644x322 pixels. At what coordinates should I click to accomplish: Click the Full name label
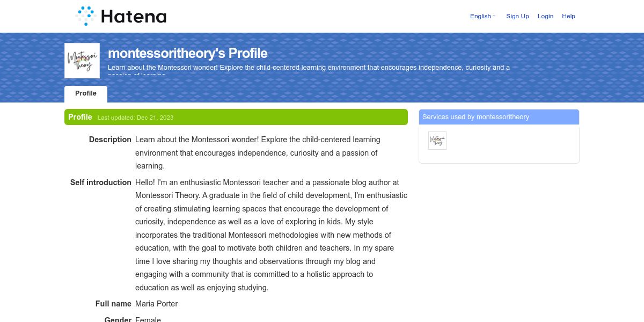[113, 304]
